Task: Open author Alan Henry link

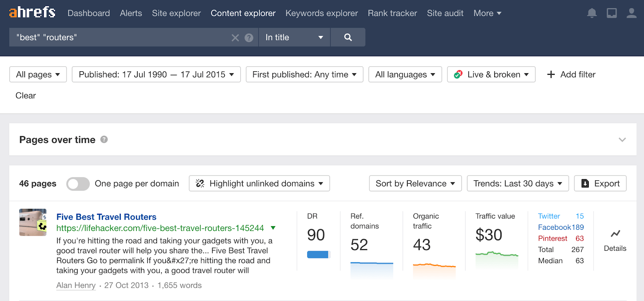Action: [x=76, y=285]
